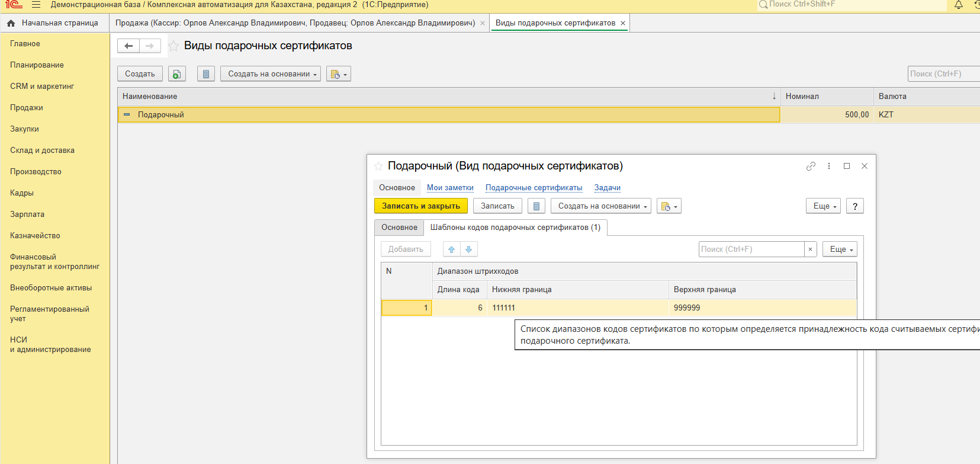980x464 pixels.
Task: Click the report list icon in main toolbar
Action: click(205, 74)
